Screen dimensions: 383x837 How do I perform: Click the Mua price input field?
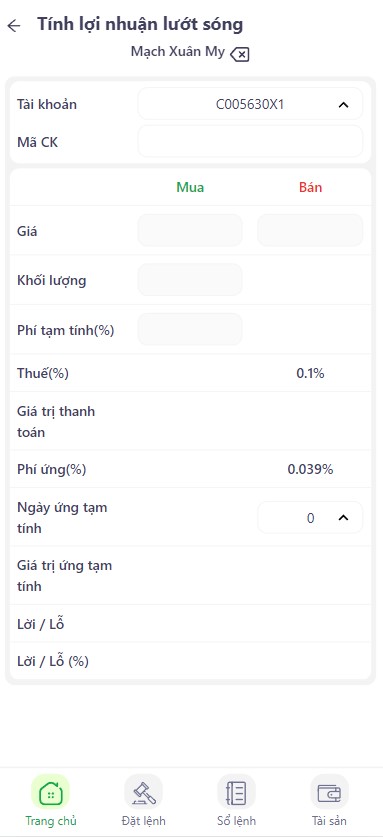[x=190, y=231]
